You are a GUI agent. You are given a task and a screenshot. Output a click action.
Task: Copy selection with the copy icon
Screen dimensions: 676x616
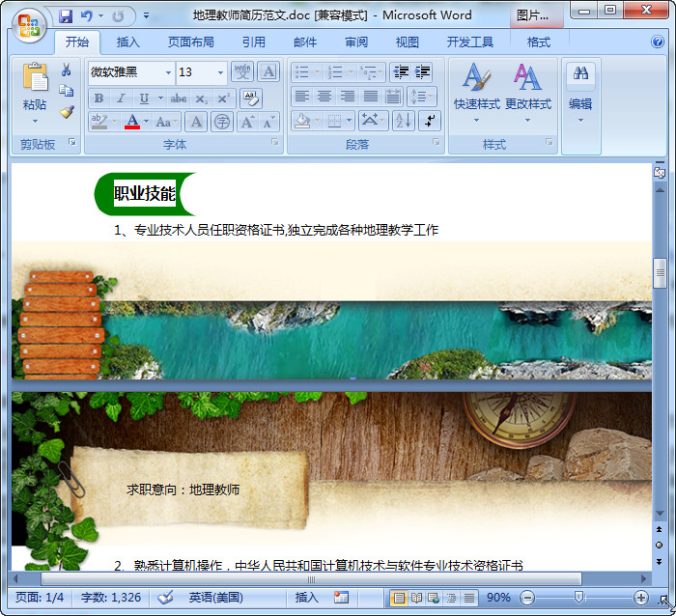[66, 90]
